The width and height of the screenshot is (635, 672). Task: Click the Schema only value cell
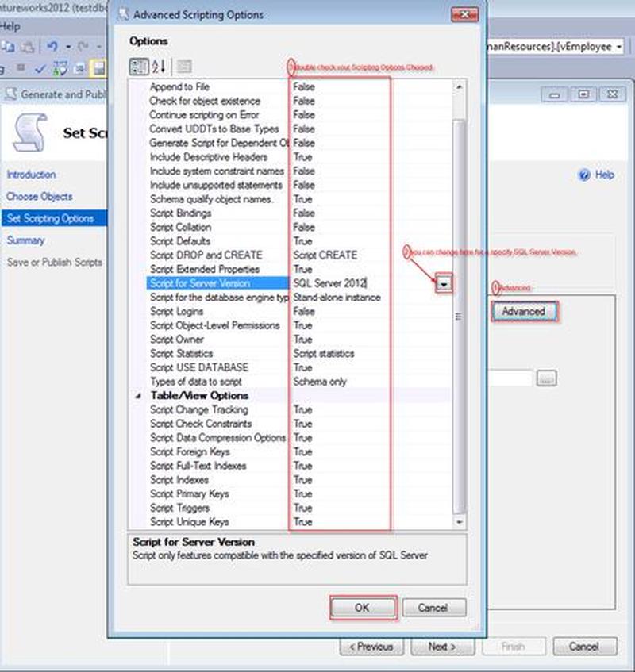(x=371, y=382)
